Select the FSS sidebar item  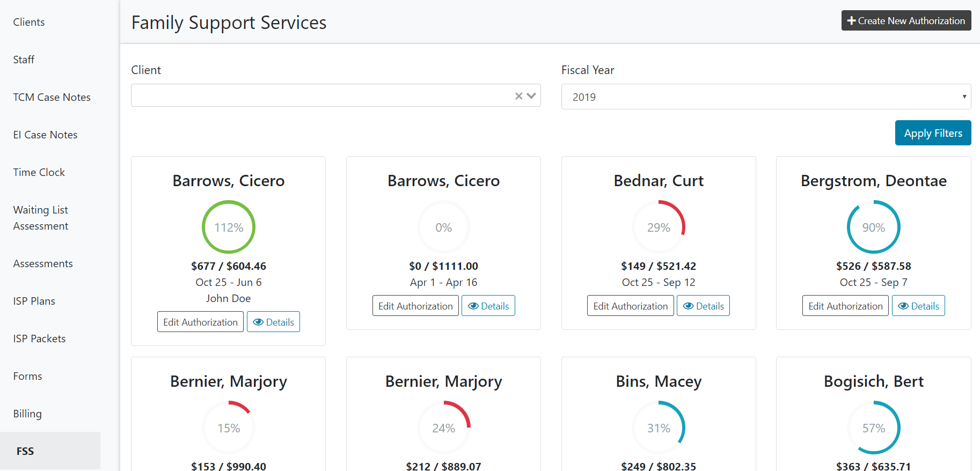[x=25, y=451]
